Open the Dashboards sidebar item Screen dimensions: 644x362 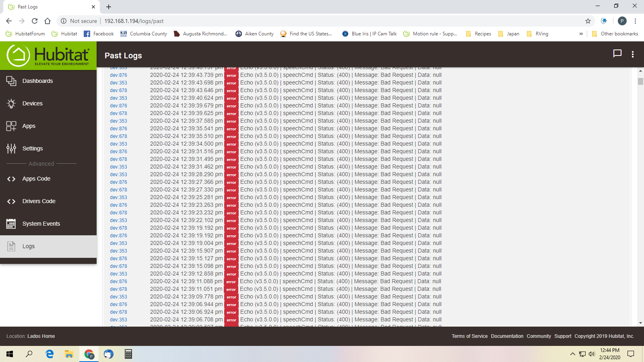pyautogui.click(x=37, y=81)
